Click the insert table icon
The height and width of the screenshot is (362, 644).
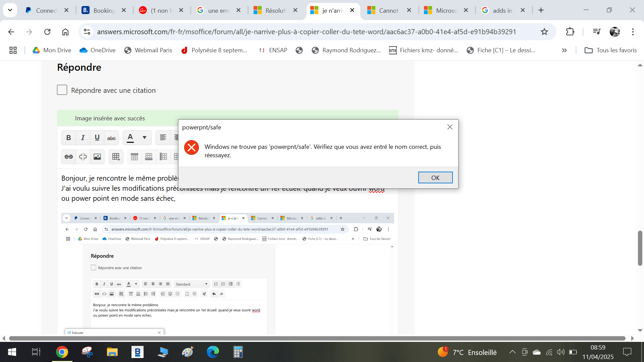[116, 157]
